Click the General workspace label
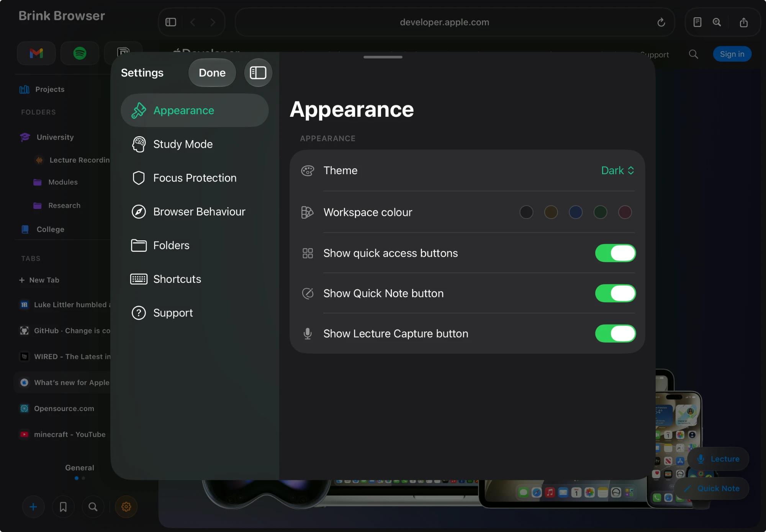Screen dimensions: 766x532 (79, 468)
